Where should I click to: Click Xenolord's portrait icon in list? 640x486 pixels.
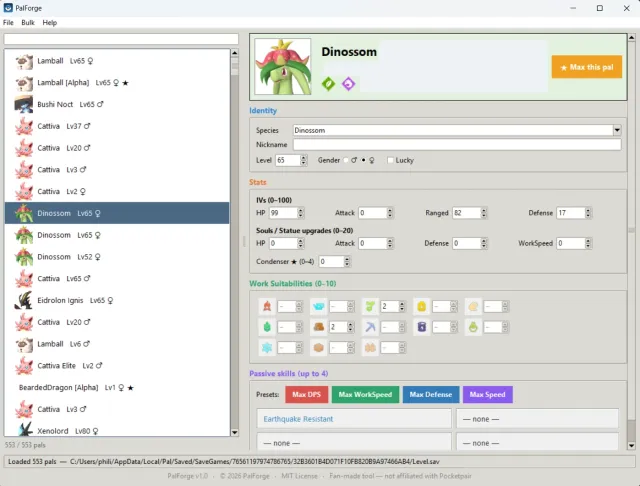click(x=24, y=429)
